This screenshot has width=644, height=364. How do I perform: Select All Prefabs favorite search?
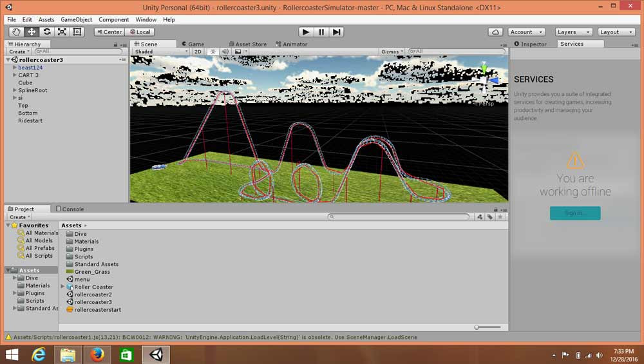tap(36, 248)
